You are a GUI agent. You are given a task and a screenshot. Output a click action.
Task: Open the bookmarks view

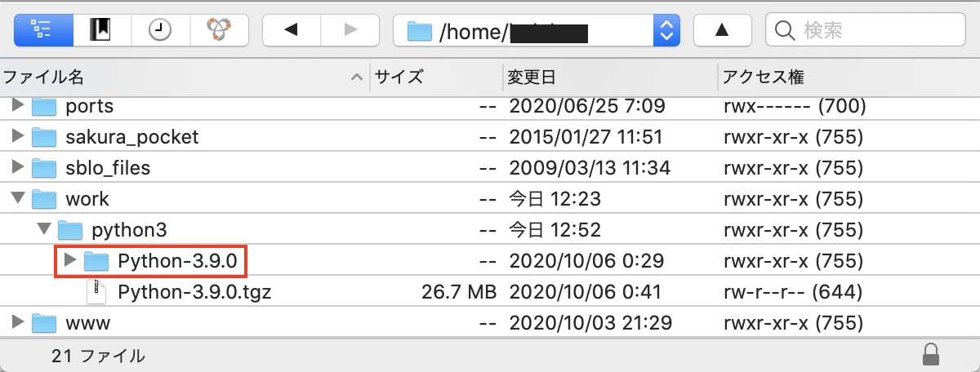102,30
